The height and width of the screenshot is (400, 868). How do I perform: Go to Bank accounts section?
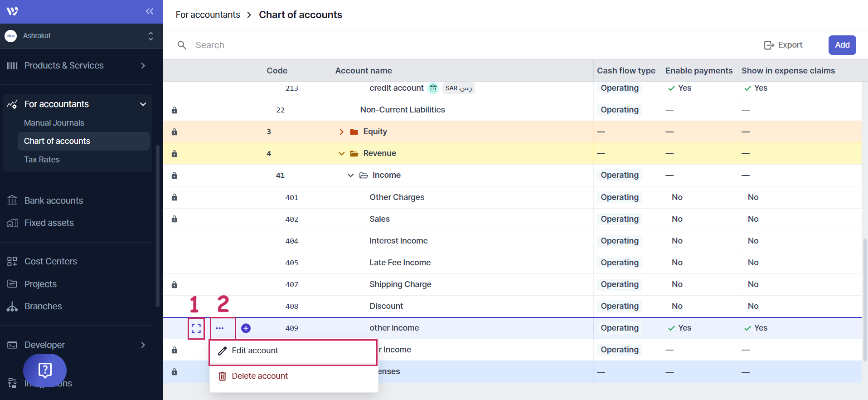click(53, 200)
